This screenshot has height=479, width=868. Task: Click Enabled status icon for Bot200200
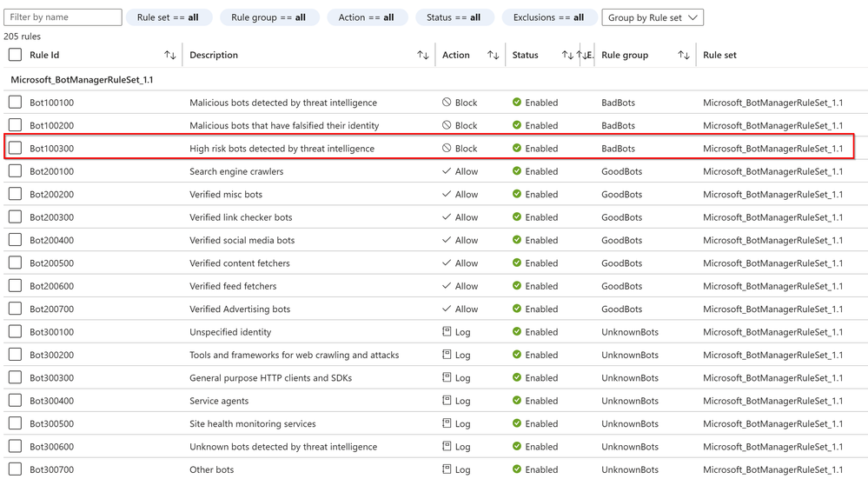pyautogui.click(x=517, y=194)
